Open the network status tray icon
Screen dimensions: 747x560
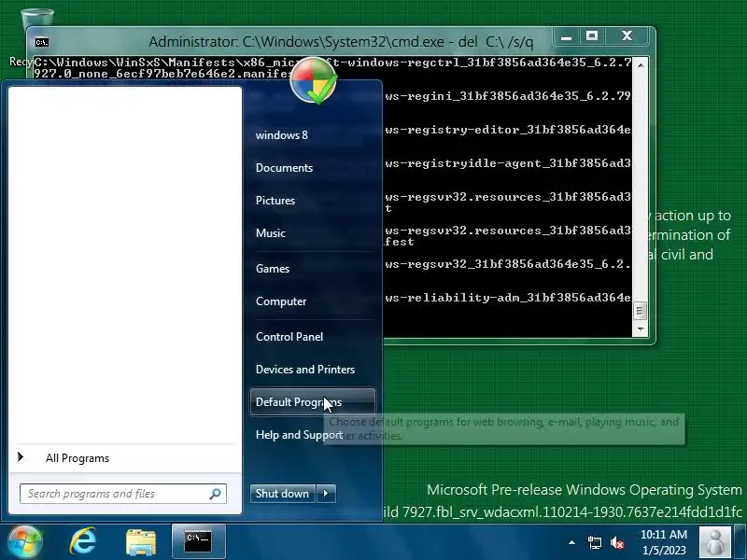[x=594, y=542]
